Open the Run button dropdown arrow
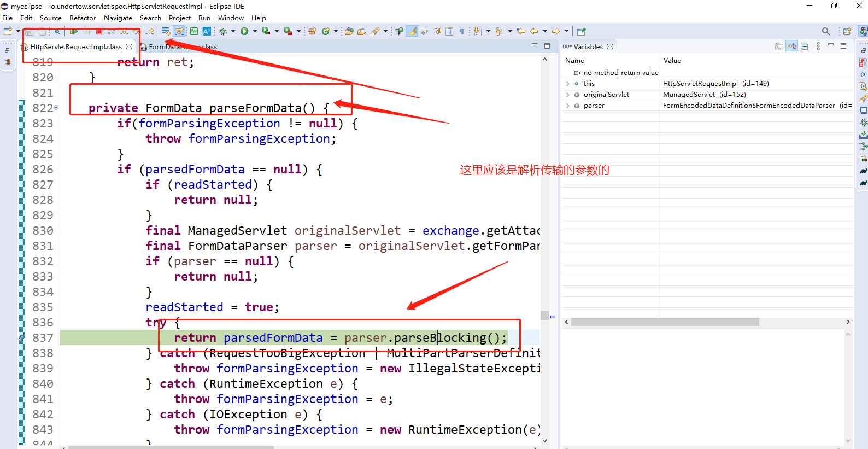The width and height of the screenshot is (868, 449). tap(255, 32)
